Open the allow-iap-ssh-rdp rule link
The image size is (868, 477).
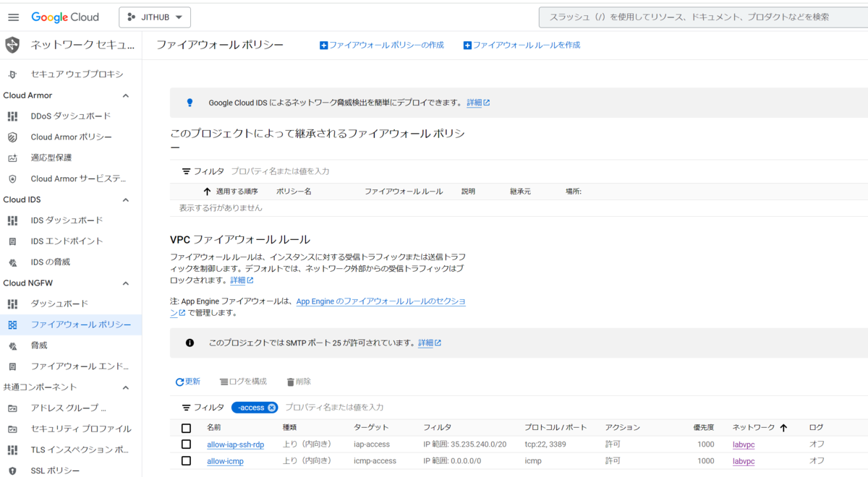pos(235,444)
